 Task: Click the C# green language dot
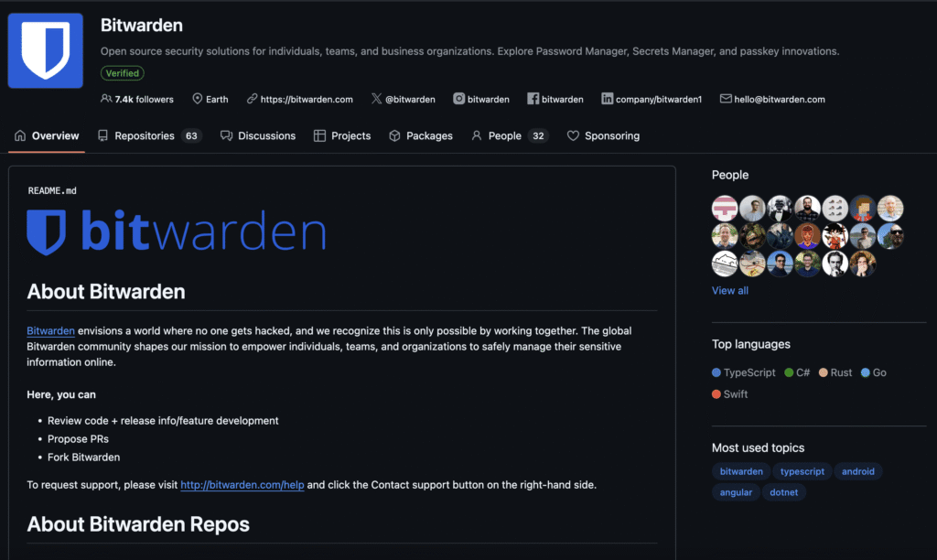point(789,372)
